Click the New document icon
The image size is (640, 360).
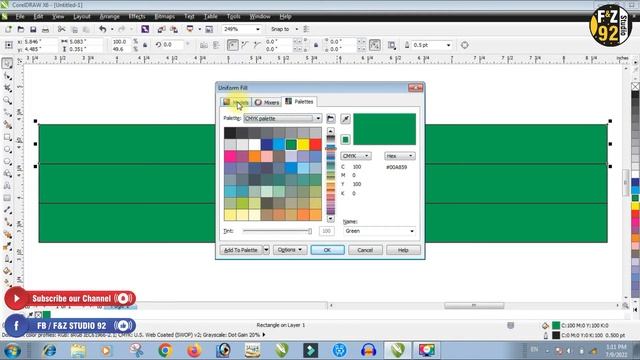[8, 29]
